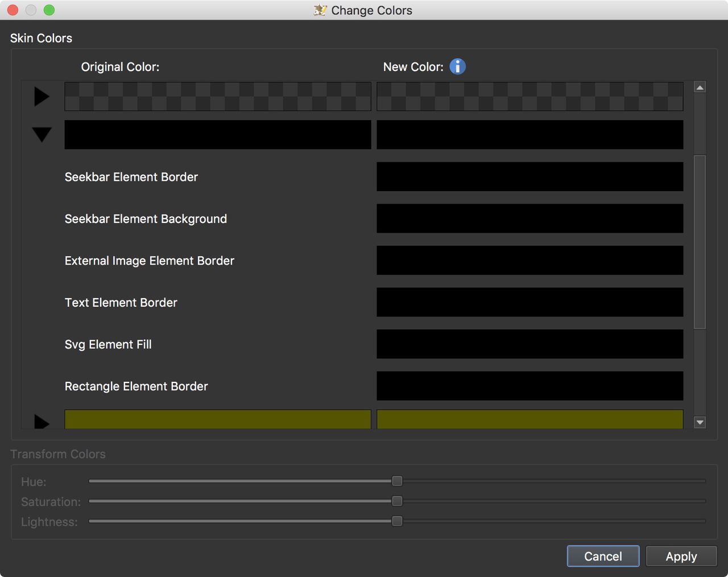The image size is (728, 577).
Task: Click the scrollbar down arrow
Action: (x=700, y=423)
